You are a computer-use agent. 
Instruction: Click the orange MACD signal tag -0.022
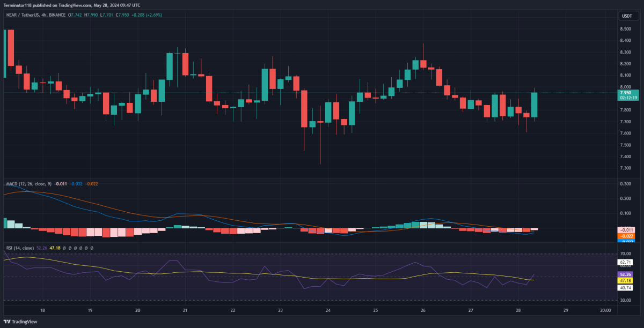click(626, 236)
